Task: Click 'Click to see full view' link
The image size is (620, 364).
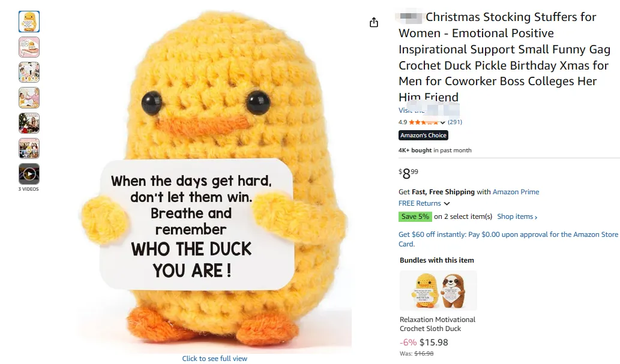Action: (215, 359)
